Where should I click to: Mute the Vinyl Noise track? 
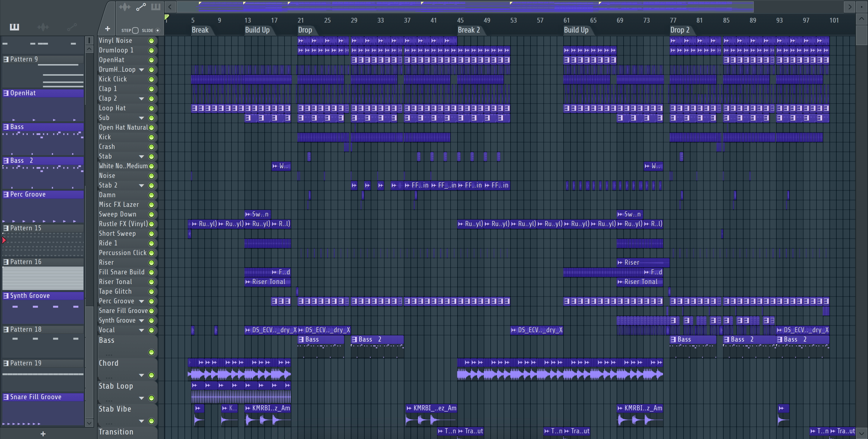(x=152, y=41)
